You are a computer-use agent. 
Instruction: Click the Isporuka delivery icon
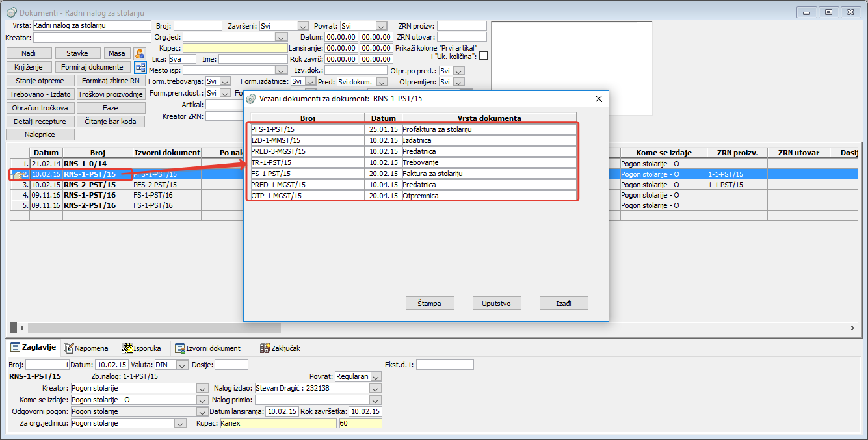pyautogui.click(x=128, y=348)
